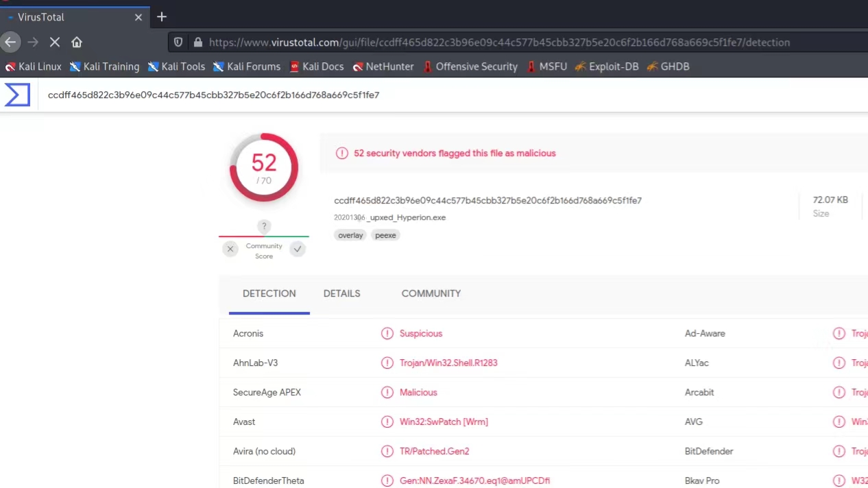Click warning icon beside TR/Patched.Gen2
Viewport: 868px width, 488px height.
click(x=387, y=451)
